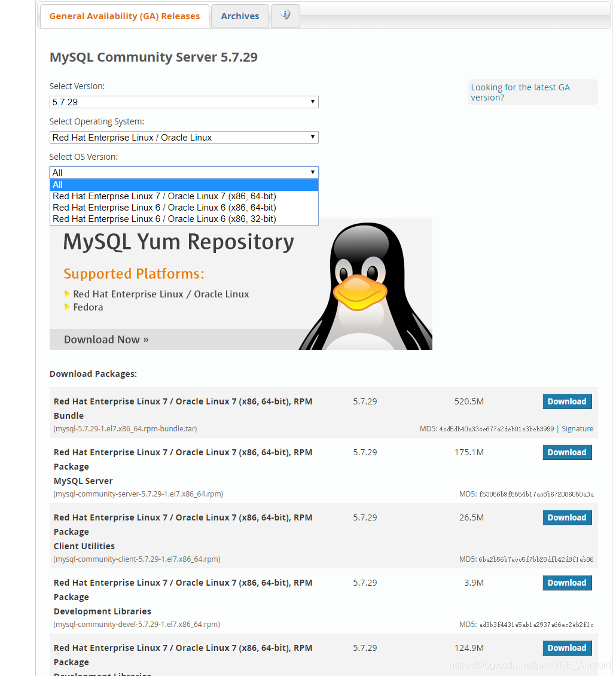Click the MD5 hash of the 3.9M devel package

coord(536,625)
